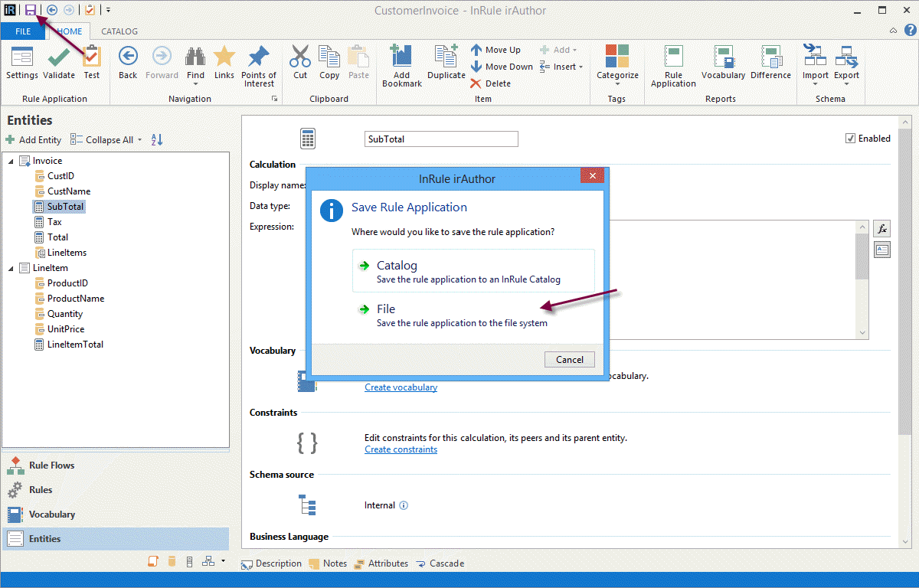Open the Vocabulary report icon
The width and height of the screenshot is (919, 588).
pos(723,57)
